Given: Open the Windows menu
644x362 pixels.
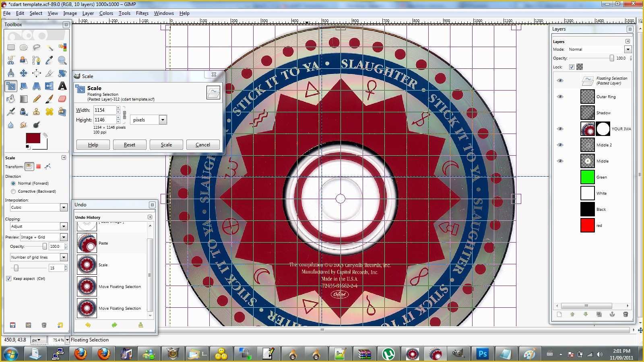Looking at the screenshot, I should pos(164,13).
